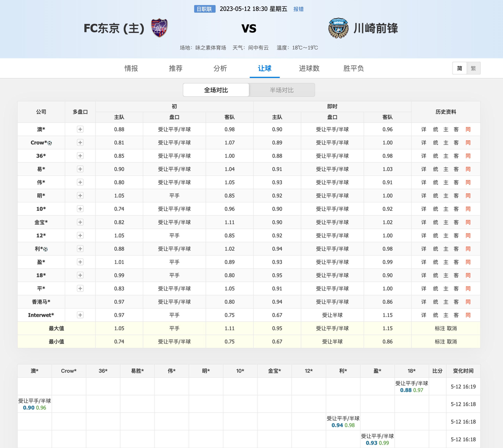Click the 多盘口 column header
The height and width of the screenshot is (448, 503).
click(x=80, y=112)
